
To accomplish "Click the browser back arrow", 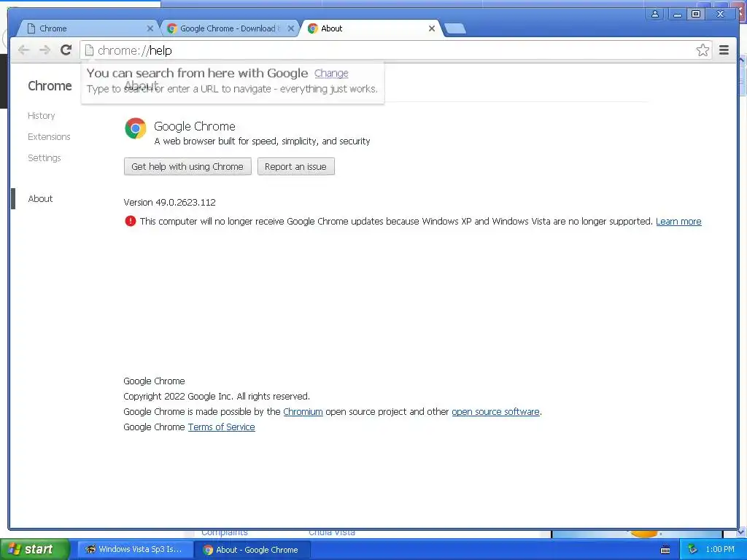I will [x=23, y=50].
